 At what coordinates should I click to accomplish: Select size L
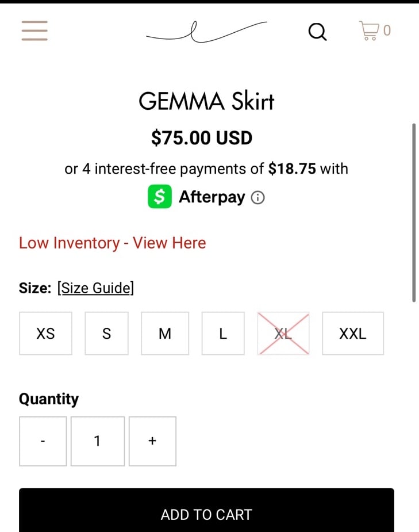pos(223,334)
